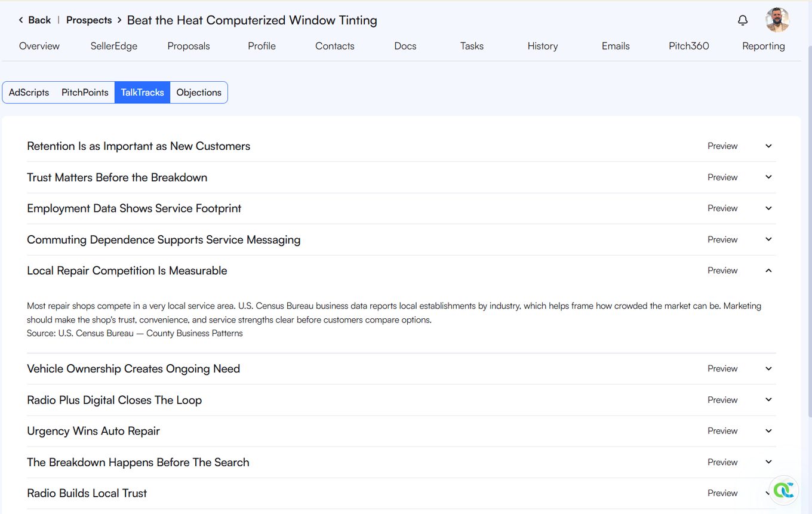812x514 pixels.
Task: Select the TalkTracks sub-tab
Action: 142,93
